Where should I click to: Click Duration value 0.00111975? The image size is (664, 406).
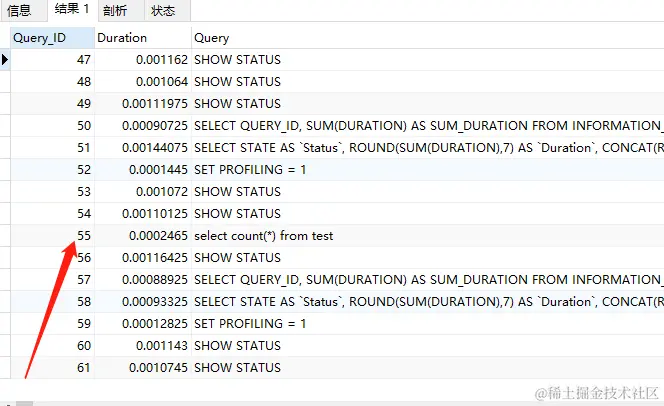(143, 103)
